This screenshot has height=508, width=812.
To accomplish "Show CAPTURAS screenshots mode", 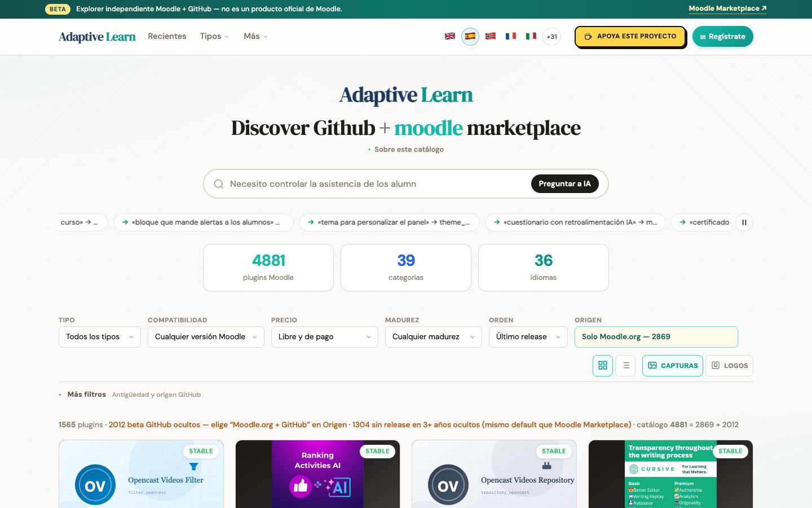I will tap(673, 365).
